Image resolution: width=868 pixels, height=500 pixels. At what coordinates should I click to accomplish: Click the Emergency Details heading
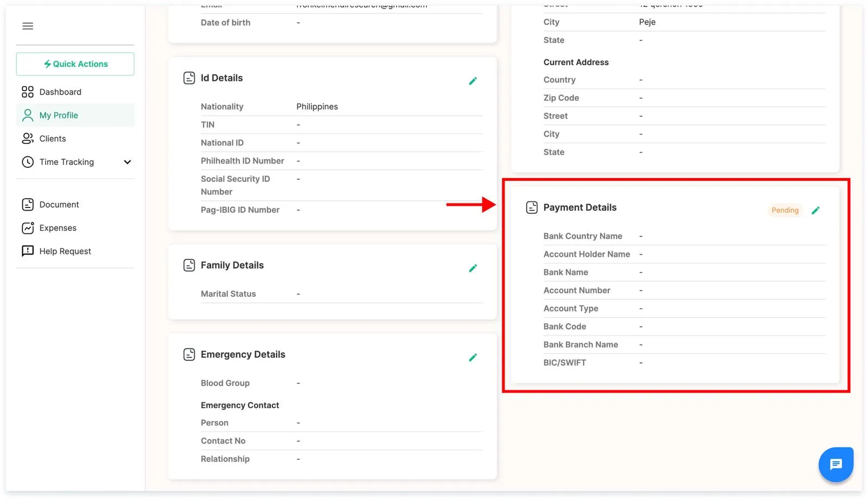pyautogui.click(x=243, y=355)
